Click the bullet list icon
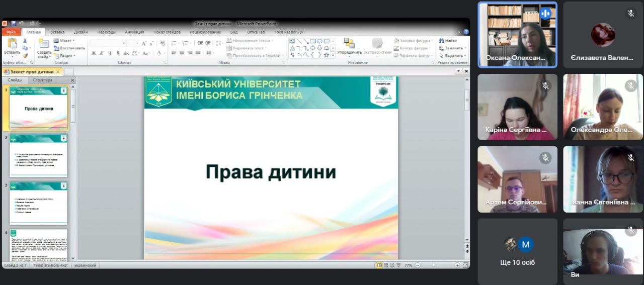Image resolution: width=644 pixels, height=285 pixels. [x=173, y=43]
